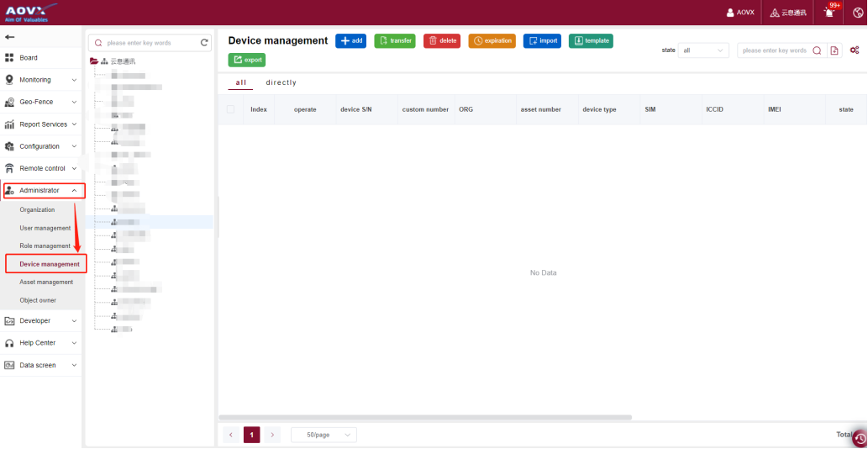Open the 50/page size dropdown
The image size is (868, 449).
324,435
